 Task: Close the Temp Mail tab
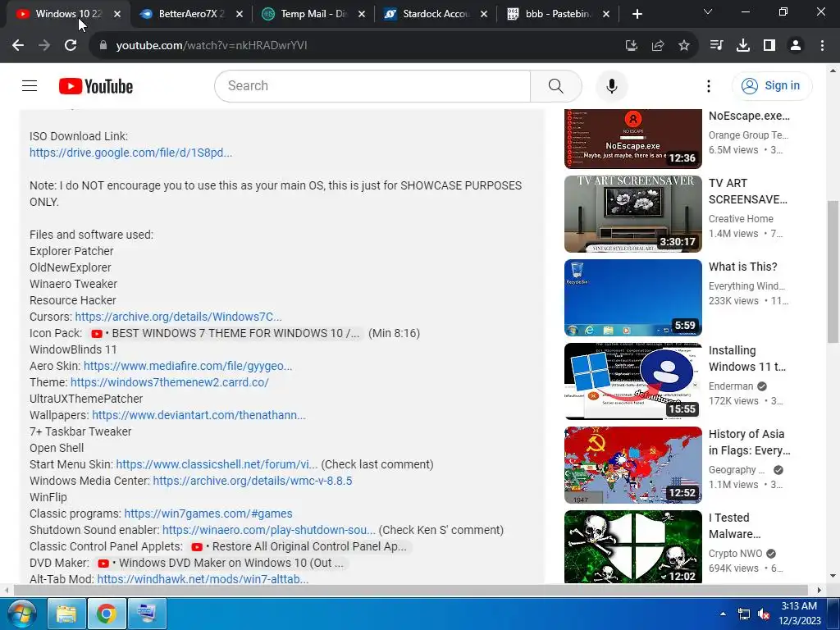[362, 15]
